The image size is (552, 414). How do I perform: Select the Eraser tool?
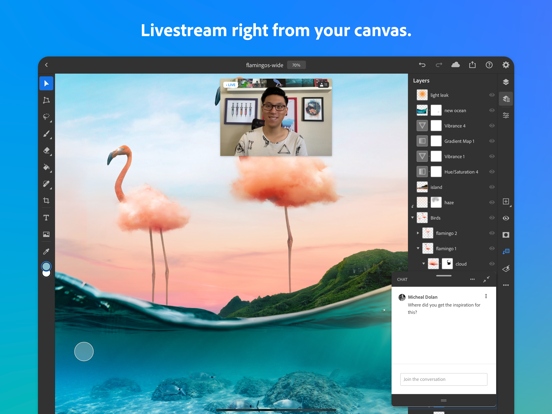tap(46, 151)
